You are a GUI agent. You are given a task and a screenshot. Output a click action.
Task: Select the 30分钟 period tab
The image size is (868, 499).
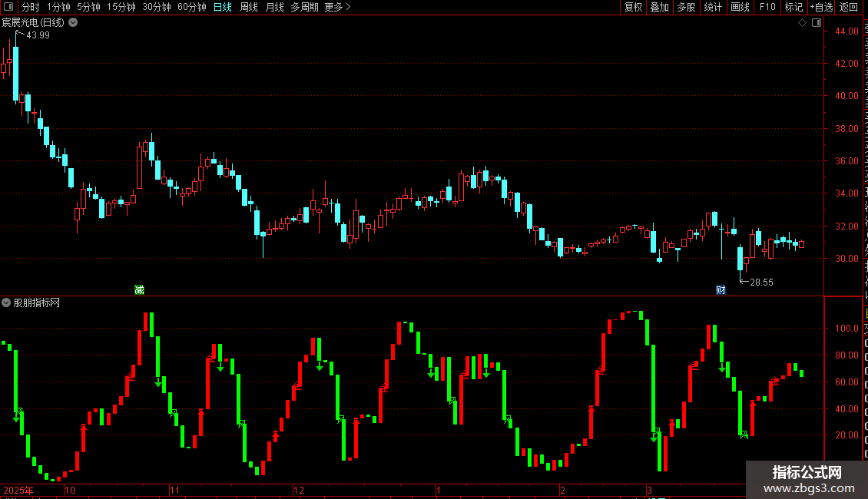(x=157, y=7)
